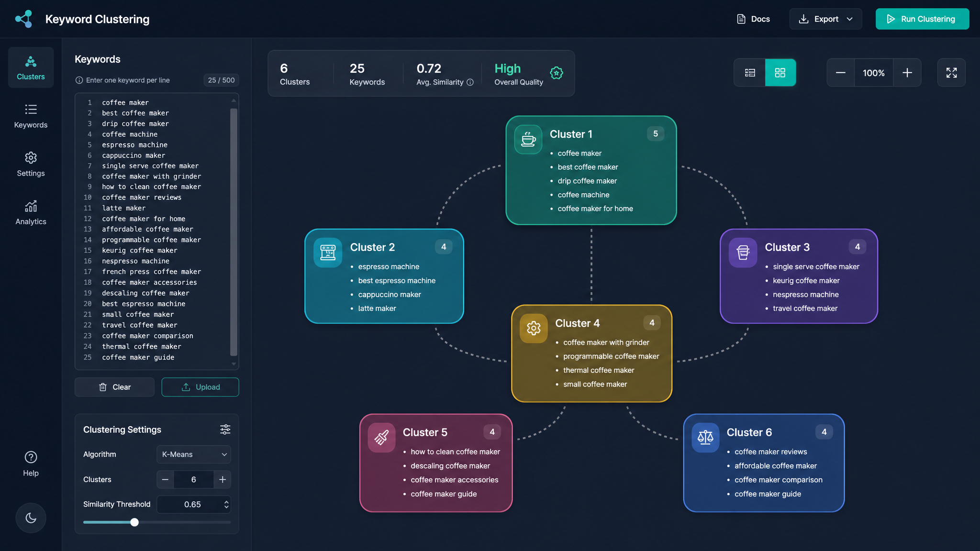
Task: Click the Overall Quality badge icon
Action: [x=557, y=73]
